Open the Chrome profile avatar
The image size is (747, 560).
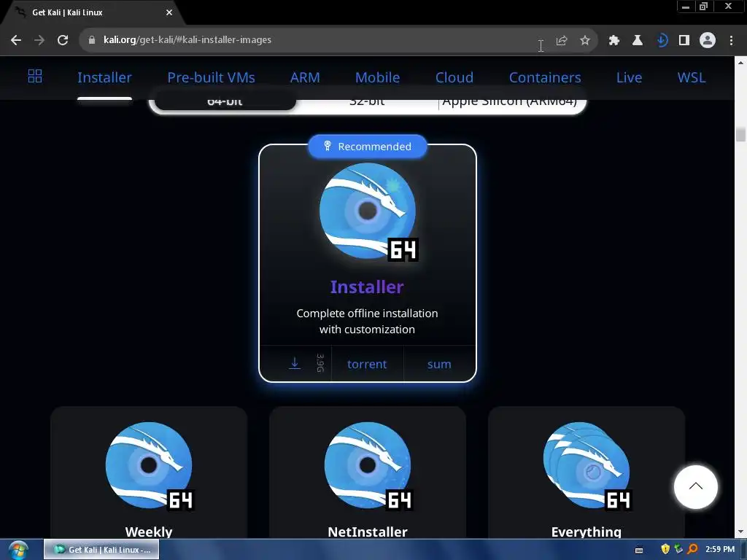point(708,41)
